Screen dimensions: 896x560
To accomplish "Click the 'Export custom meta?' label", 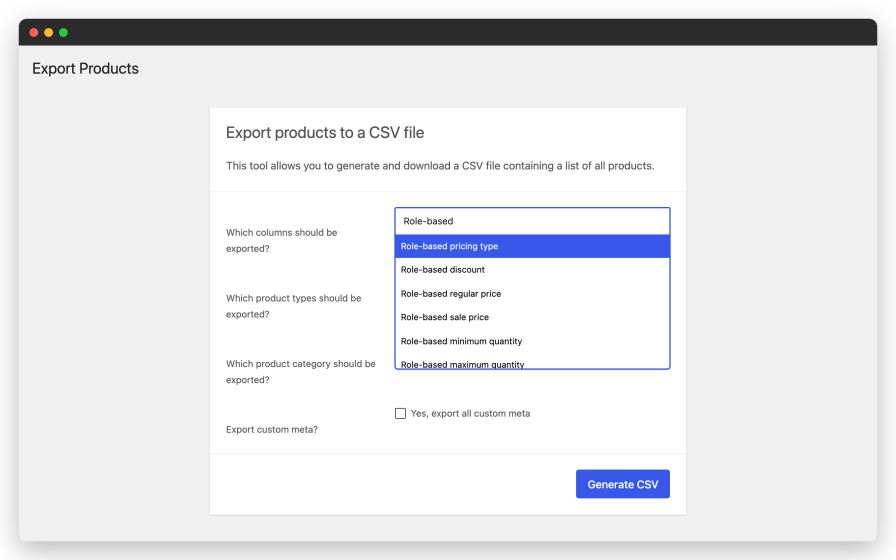I will pos(271,429).
